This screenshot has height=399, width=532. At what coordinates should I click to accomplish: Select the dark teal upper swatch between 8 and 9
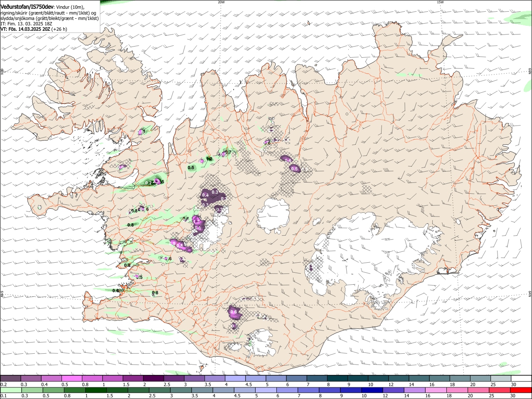coord(337,379)
